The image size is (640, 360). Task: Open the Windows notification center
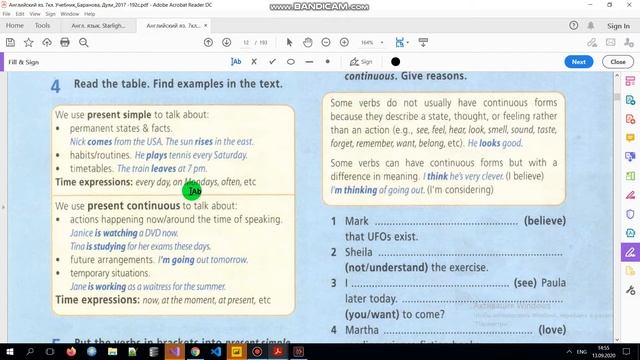627,351
